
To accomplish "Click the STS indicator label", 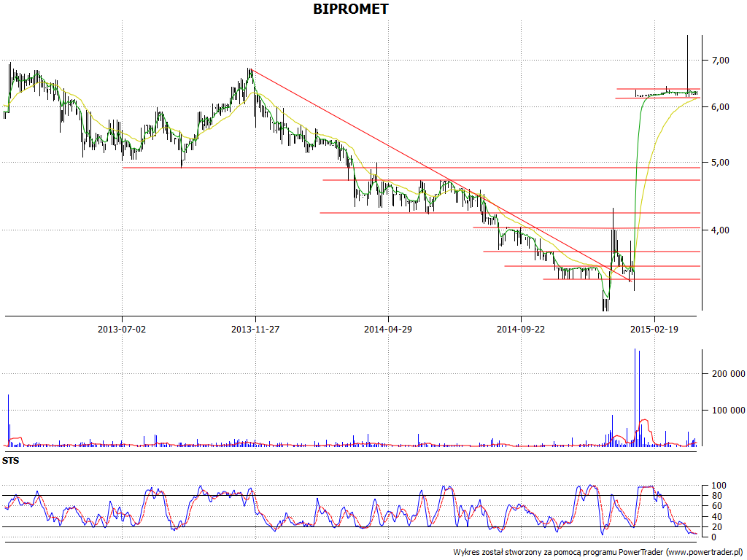I will pos(10,461).
